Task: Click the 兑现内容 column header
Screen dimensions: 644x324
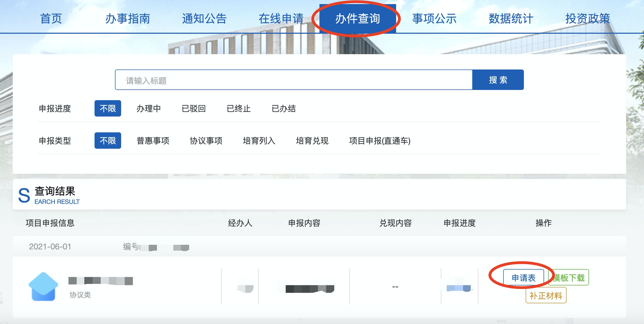Action: tap(395, 223)
